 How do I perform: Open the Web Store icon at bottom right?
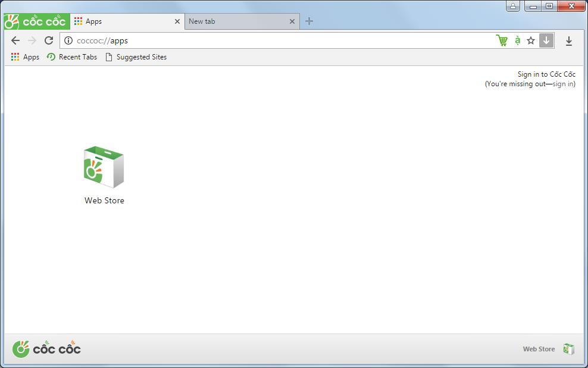pos(568,349)
